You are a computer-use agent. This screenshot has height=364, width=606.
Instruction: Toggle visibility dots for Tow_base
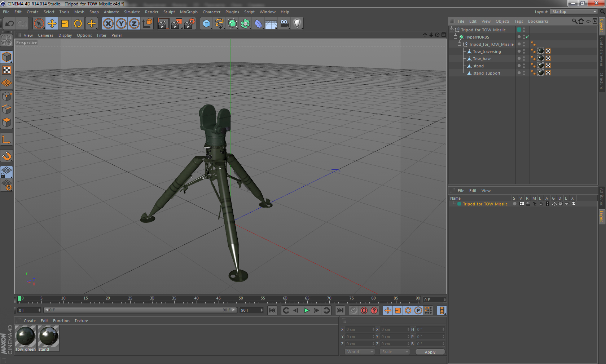[x=524, y=59]
